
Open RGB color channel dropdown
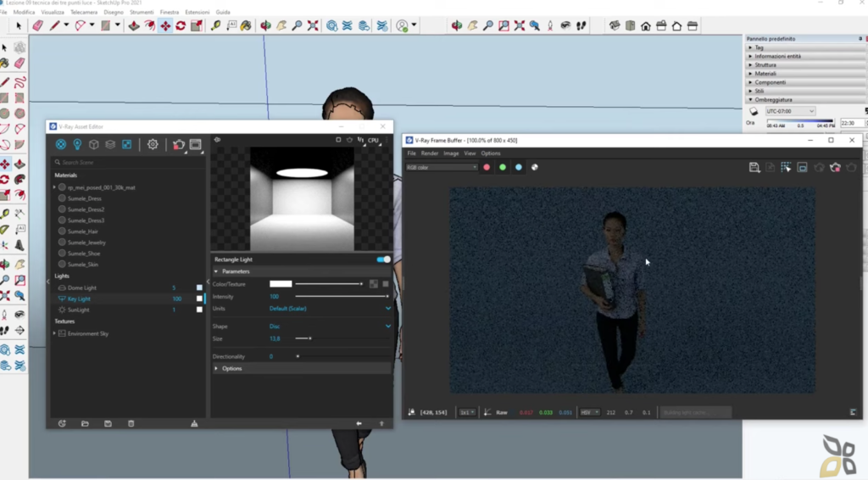441,167
